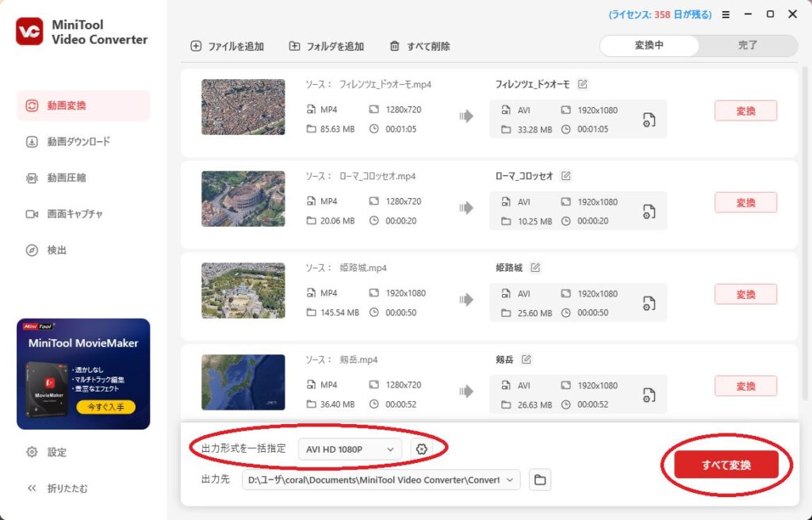Select the ローマ_コロッセオ video thumbnail
This screenshot has height=520, width=812.
(243, 198)
